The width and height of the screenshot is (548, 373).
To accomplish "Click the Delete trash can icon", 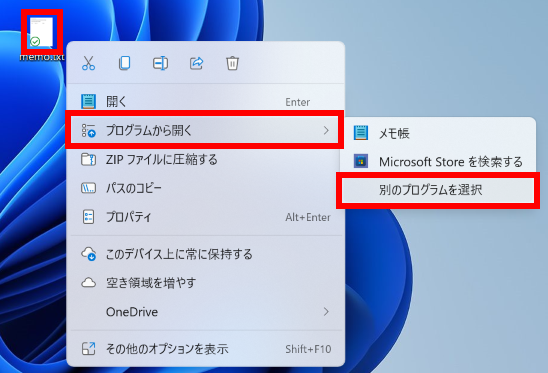I will [232, 63].
